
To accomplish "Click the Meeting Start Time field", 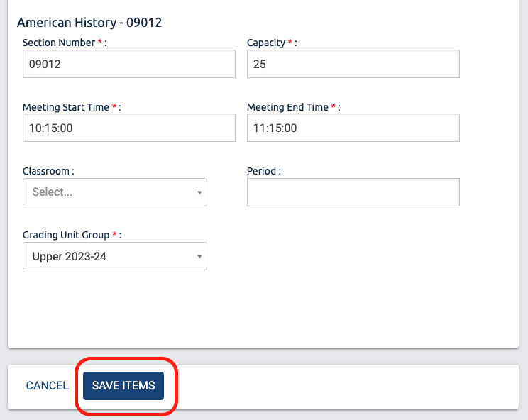I will [128, 128].
